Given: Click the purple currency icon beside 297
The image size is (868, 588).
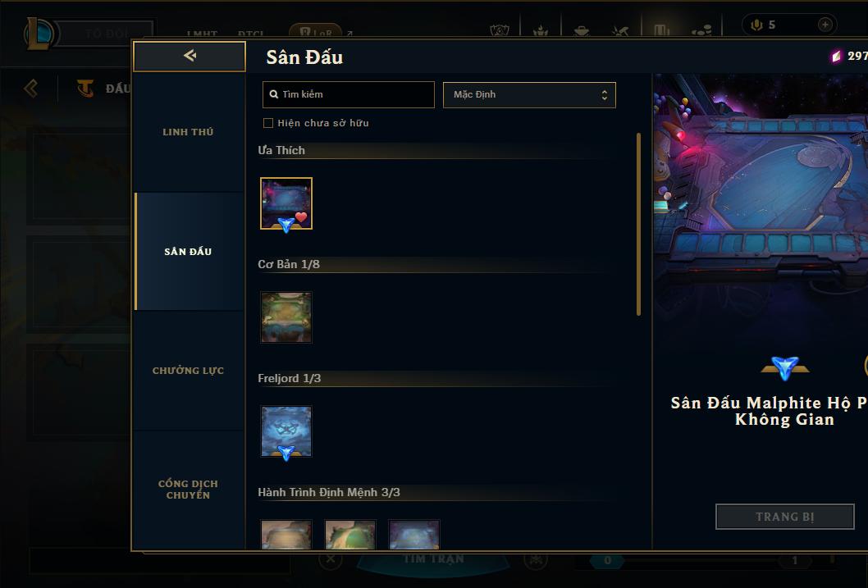Looking at the screenshot, I should (836, 56).
